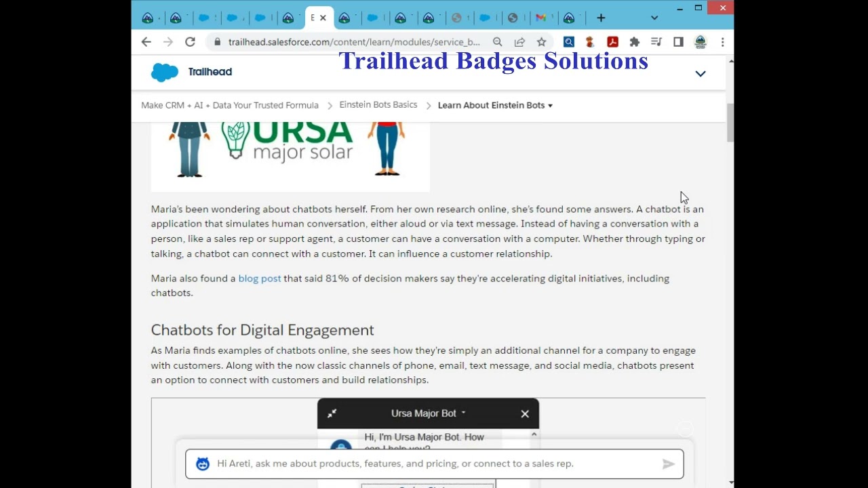Expand the Trailhead header chevron menu
Image resolution: width=868 pixels, height=488 pixels.
click(x=701, y=73)
